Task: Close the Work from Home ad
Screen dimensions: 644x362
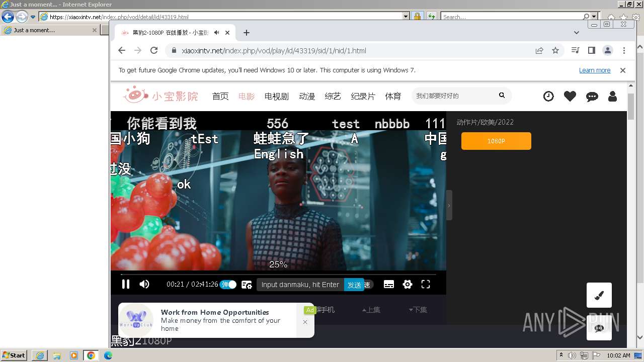Action: point(305,322)
